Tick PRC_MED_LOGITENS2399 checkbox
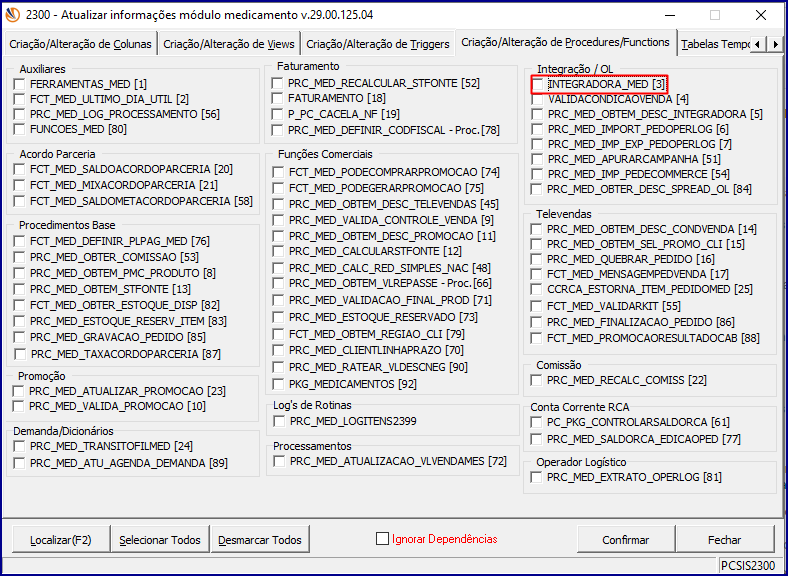The width and height of the screenshot is (788, 576). tap(279, 421)
